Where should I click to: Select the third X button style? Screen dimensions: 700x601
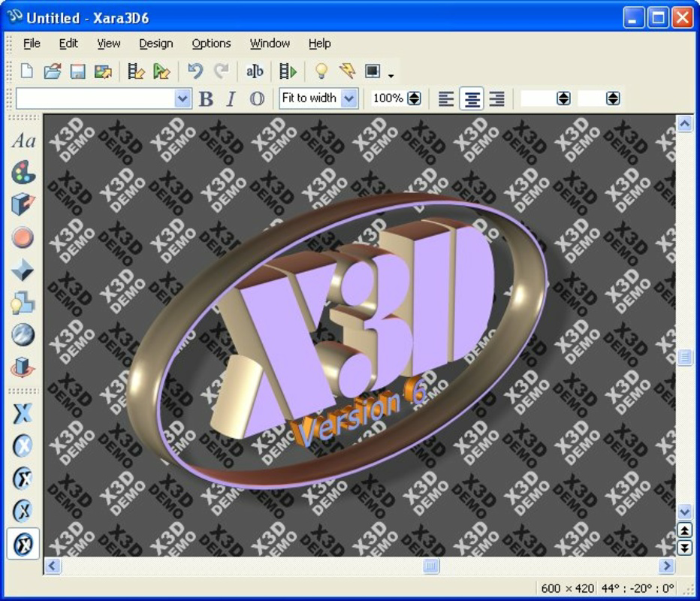click(x=23, y=479)
